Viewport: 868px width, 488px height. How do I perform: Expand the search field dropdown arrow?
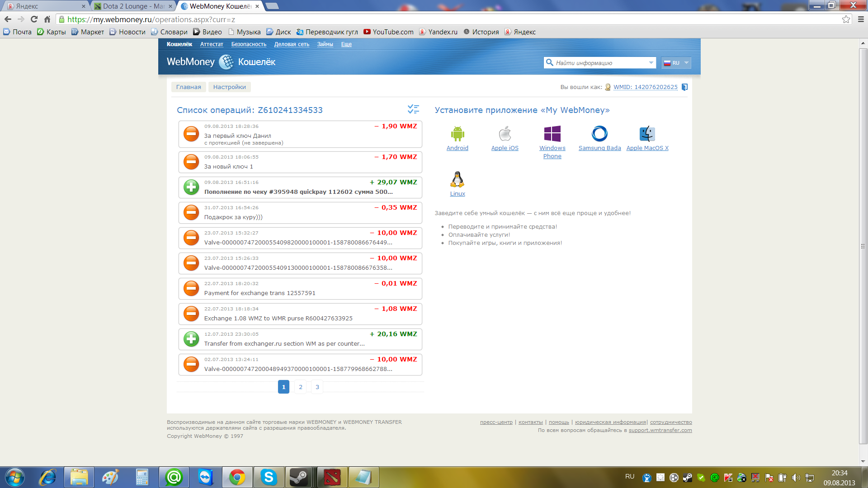(651, 63)
